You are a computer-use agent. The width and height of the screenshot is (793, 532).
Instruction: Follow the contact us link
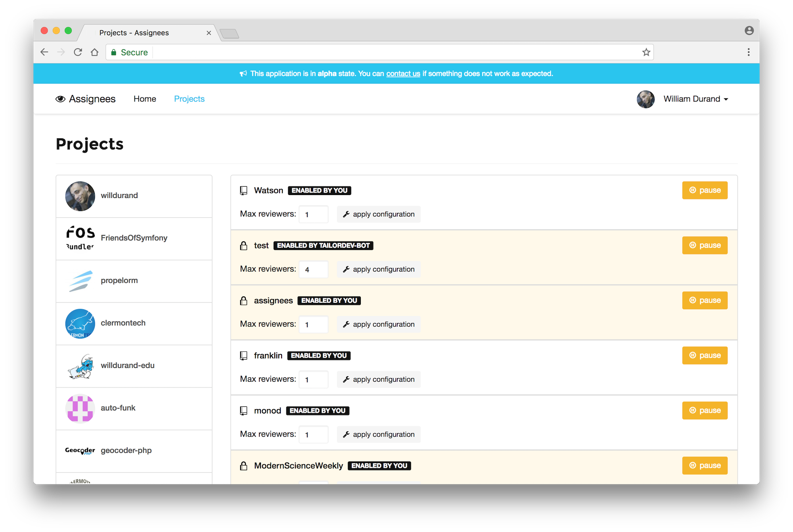(x=403, y=74)
